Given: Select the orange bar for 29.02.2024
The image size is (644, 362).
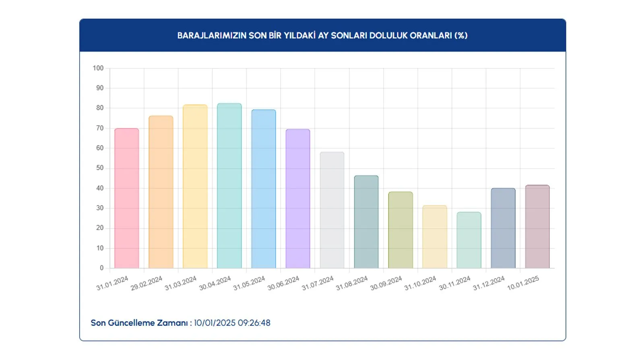Looking at the screenshot, I should tap(161, 192).
